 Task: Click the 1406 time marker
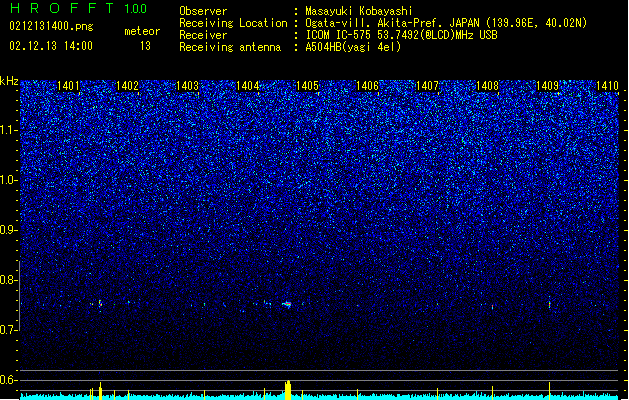367,86
